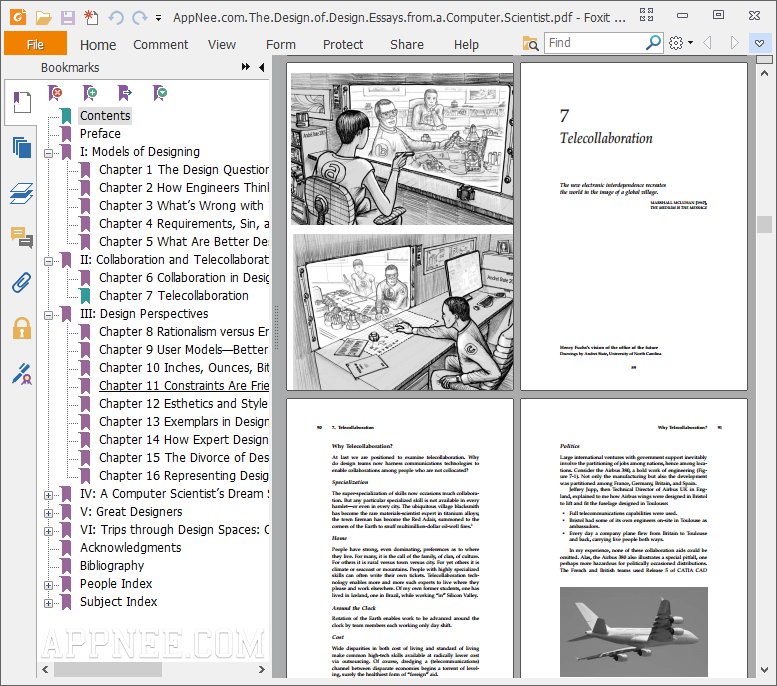Switch to the Form tab

coord(280,45)
